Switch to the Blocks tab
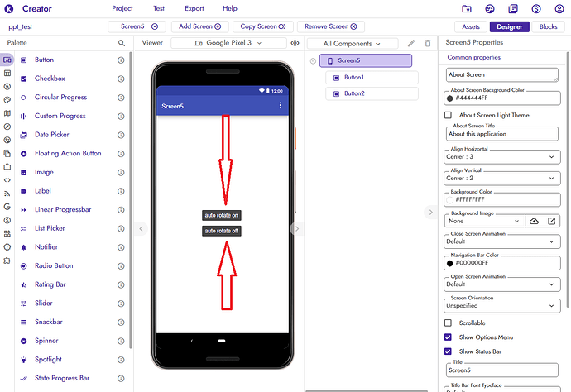Image resolution: width=571 pixels, height=392 pixels. [x=548, y=26]
